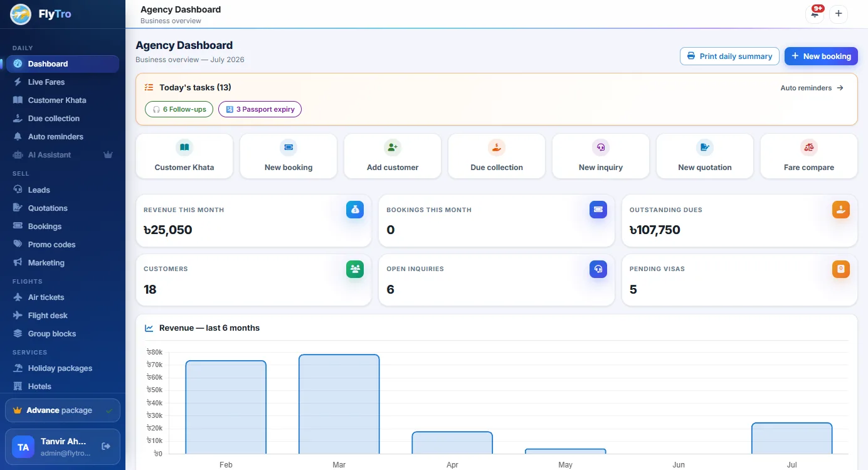Image resolution: width=868 pixels, height=470 pixels.
Task: Select the 6 Follow-ups chip
Action: click(179, 109)
